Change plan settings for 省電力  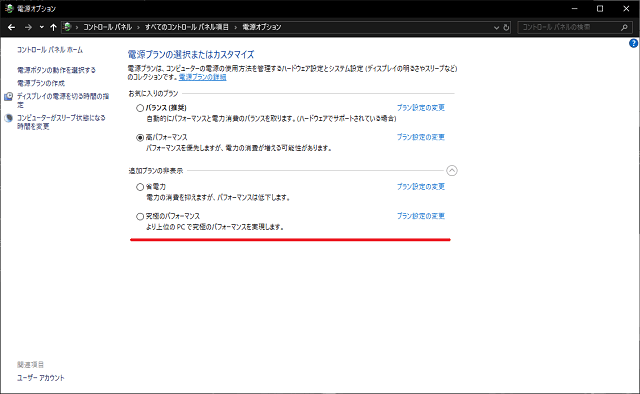pyautogui.click(x=421, y=186)
